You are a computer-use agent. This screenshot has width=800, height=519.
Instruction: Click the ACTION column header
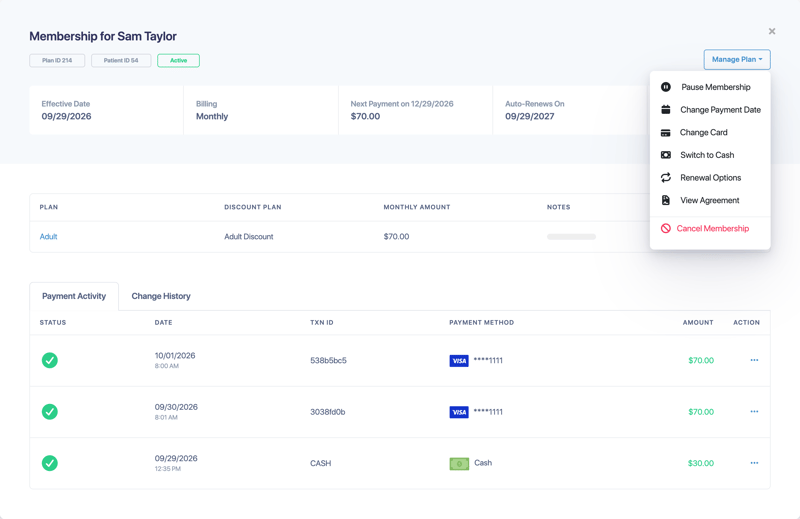click(746, 323)
